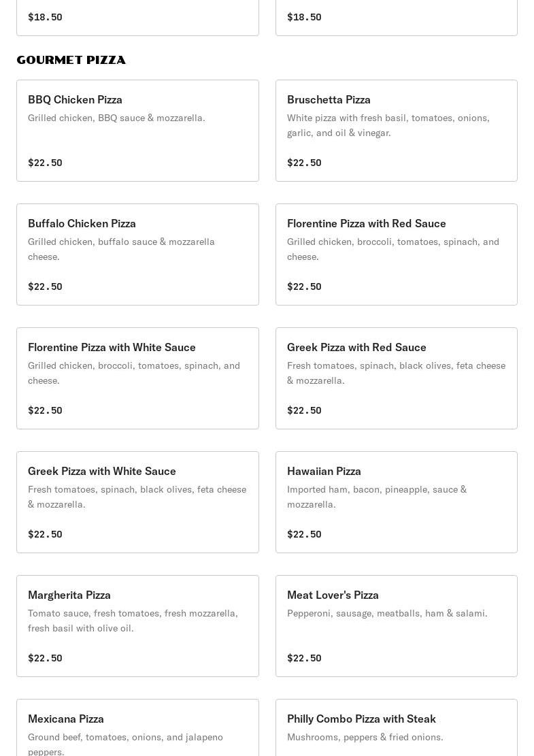Viewport: 534px width, 756px height.
Task: Open Florentine Pizza with Red Sauce
Action: pos(396,254)
